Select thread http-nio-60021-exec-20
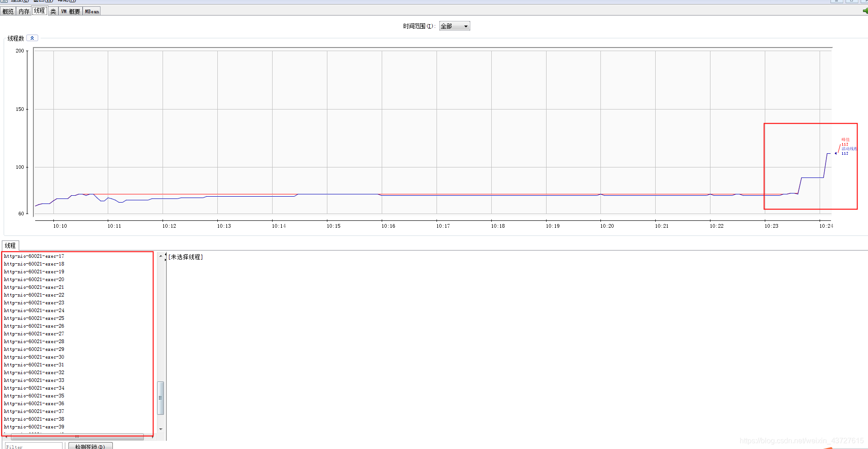 pyautogui.click(x=34, y=279)
